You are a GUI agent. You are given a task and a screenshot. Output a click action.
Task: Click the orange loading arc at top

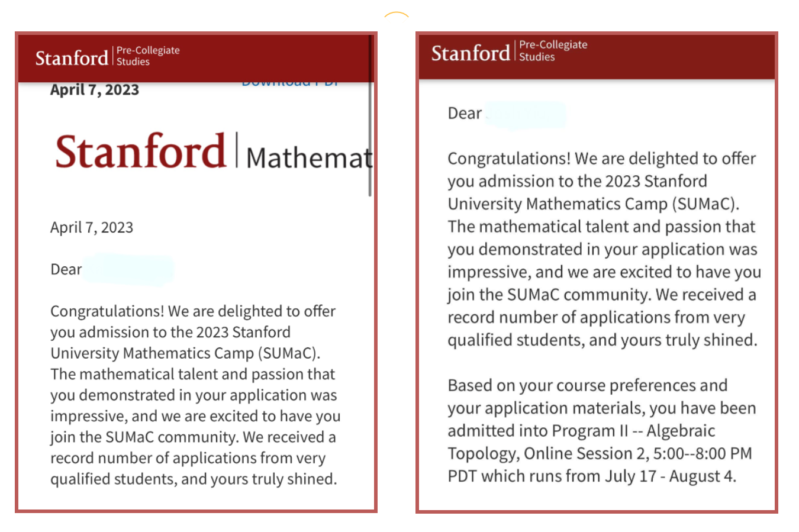click(x=397, y=14)
